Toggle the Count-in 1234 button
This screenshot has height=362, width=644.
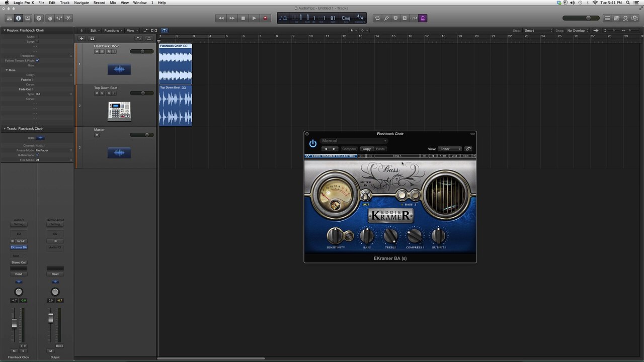coord(414,18)
